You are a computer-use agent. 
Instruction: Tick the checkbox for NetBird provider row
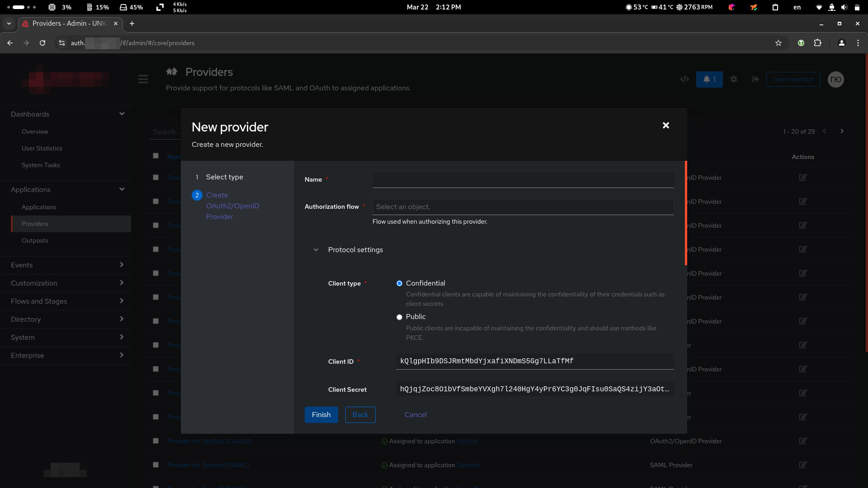pyautogui.click(x=156, y=441)
